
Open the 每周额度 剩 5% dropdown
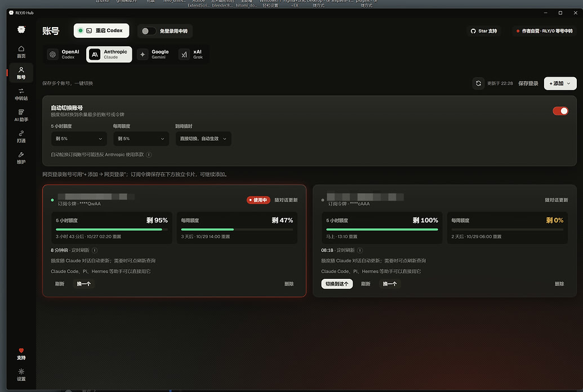coord(141,139)
